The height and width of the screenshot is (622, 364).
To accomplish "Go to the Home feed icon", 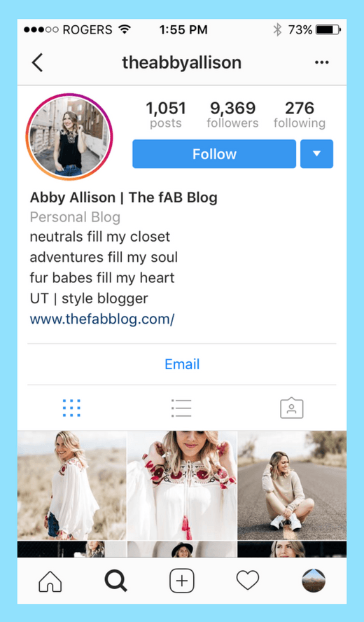I will click(50, 581).
